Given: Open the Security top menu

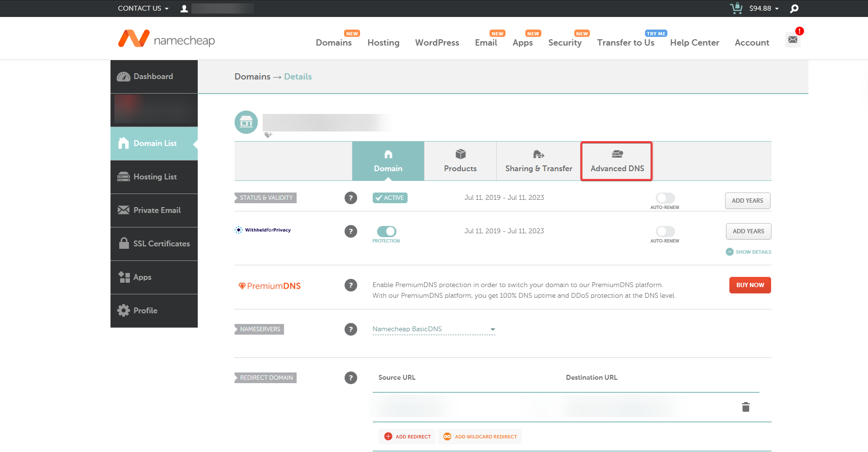Looking at the screenshot, I should [x=565, y=43].
